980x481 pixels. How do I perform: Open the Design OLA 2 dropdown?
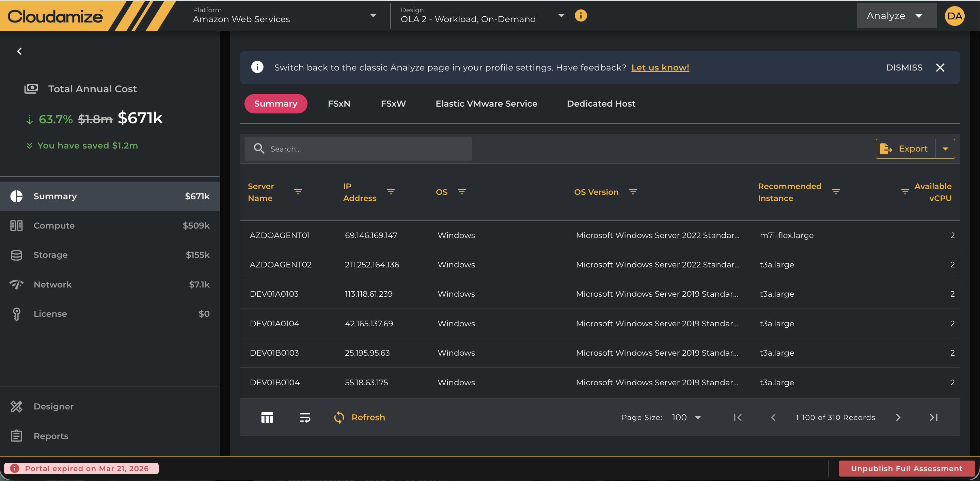(482, 16)
